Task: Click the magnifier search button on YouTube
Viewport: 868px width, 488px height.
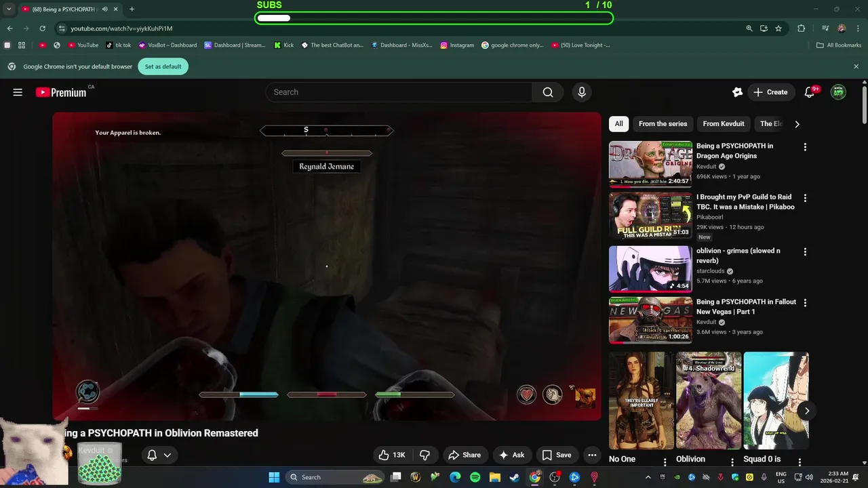Action: [548, 92]
